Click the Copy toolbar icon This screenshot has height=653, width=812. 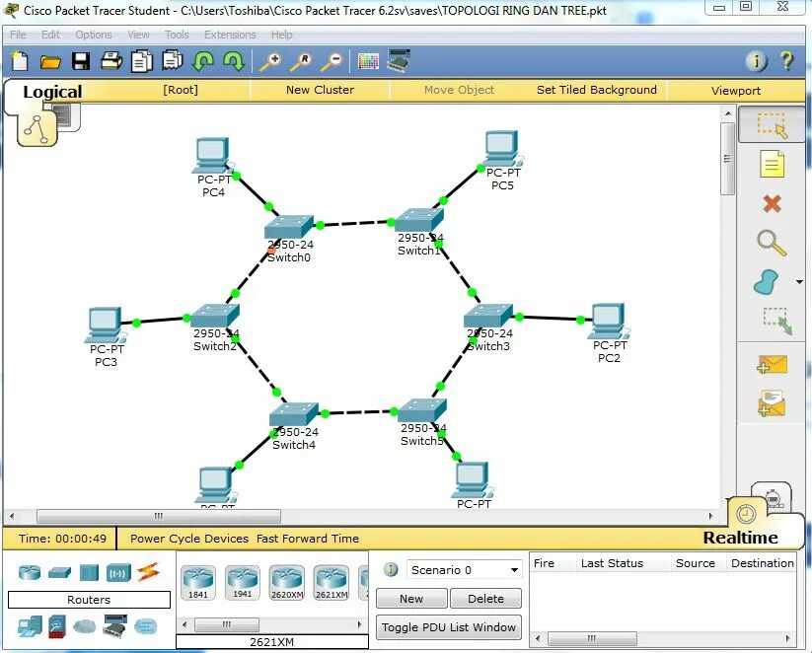click(141, 61)
